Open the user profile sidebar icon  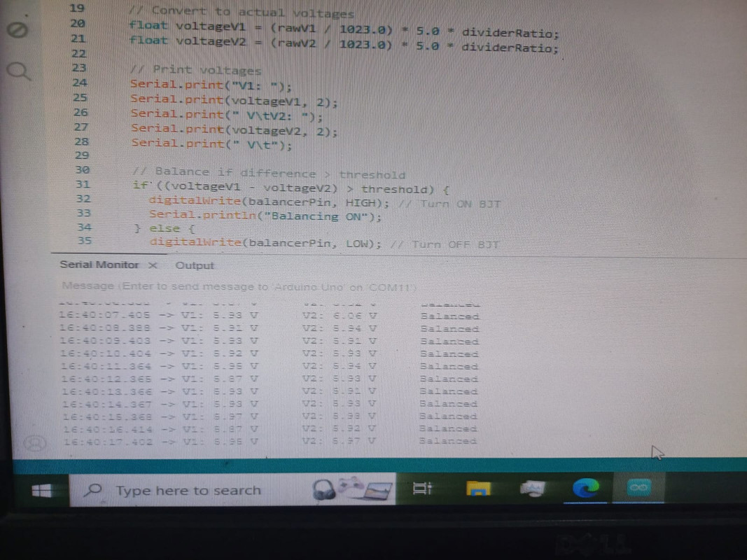point(35,443)
